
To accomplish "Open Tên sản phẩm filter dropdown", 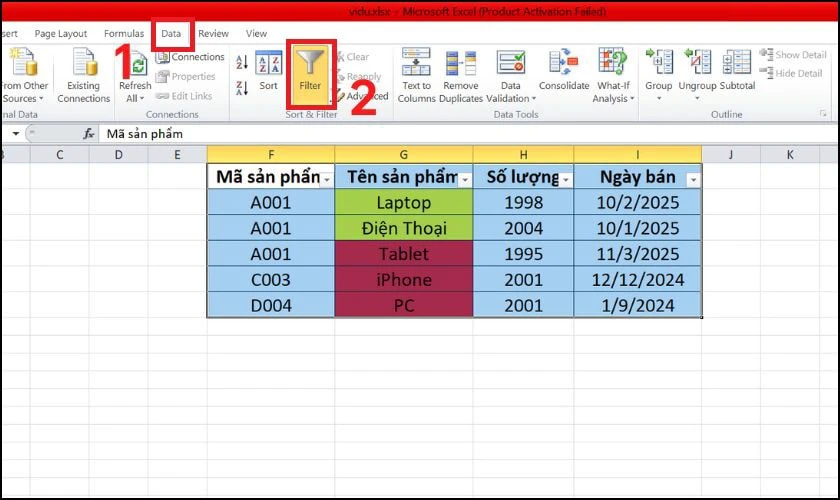I will [465, 180].
